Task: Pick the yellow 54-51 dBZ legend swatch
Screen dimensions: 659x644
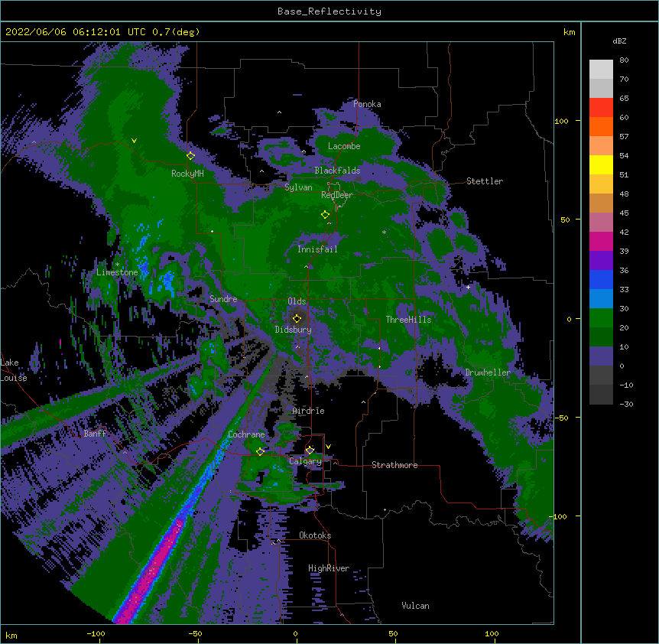Action: pos(601,164)
